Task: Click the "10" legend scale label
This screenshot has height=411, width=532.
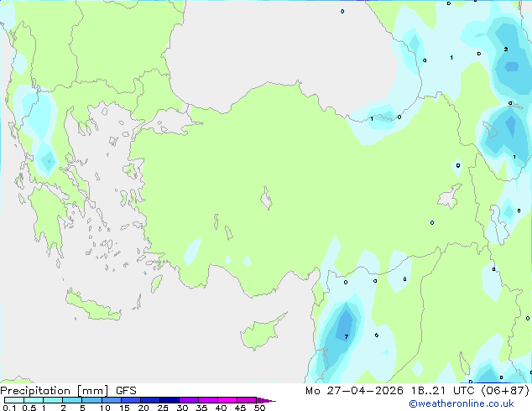Action: tap(105, 408)
